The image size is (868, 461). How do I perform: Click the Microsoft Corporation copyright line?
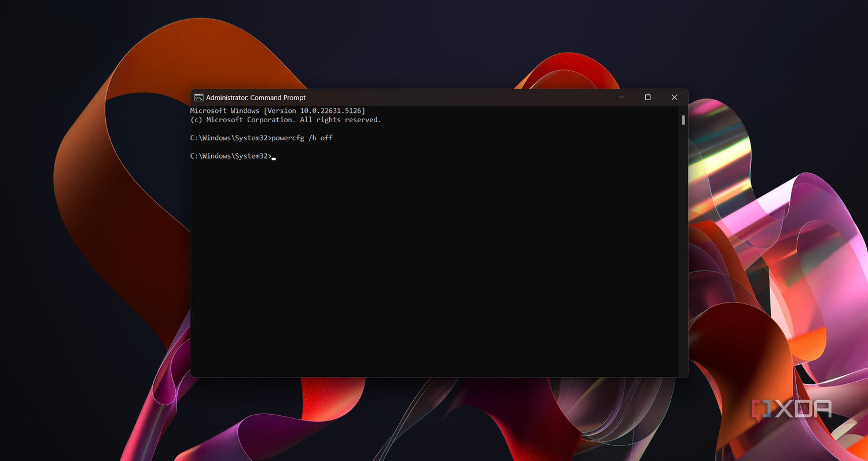click(x=286, y=120)
